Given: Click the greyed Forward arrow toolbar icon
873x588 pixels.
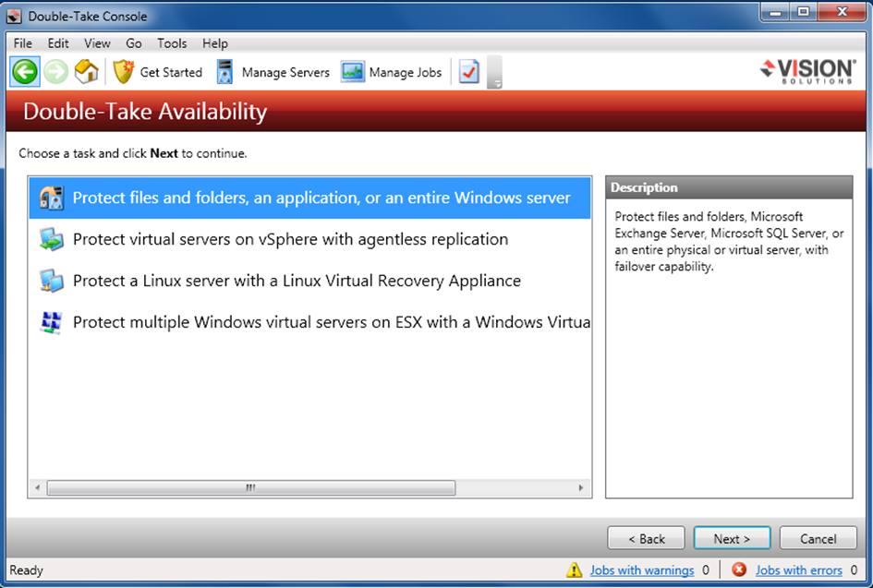Looking at the screenshot, I should click(55, 72).
